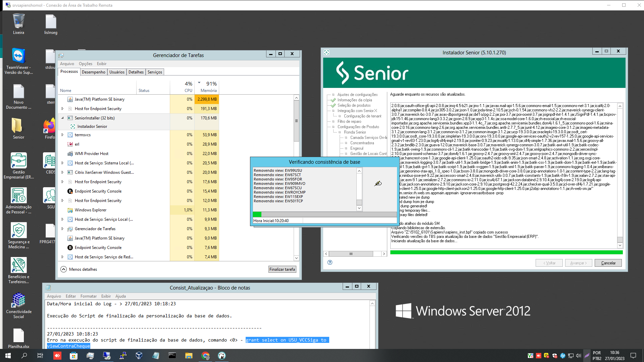
Task: Open the Command Prompt taskbar icon
Action: (x=172, y=356)
